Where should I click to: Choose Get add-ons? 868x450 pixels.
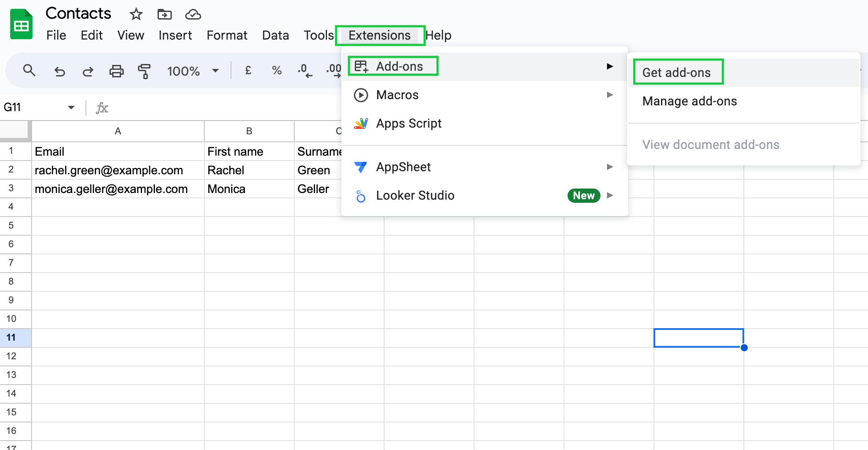743,72
